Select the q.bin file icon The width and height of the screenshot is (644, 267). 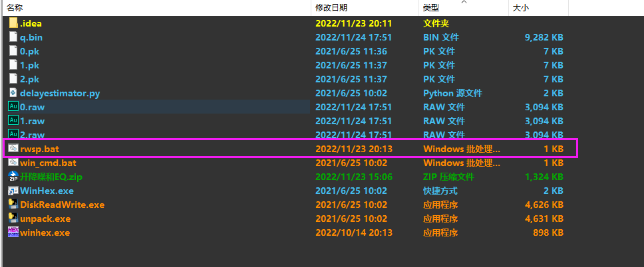pyautogui.click(x=13, y=37)
